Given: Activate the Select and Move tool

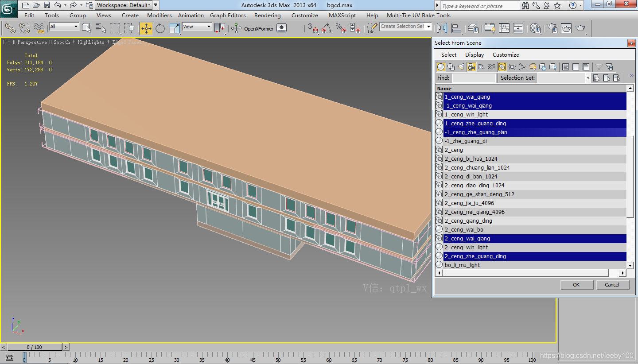Looking at the screenshot, I should click(x=146, y=28).
